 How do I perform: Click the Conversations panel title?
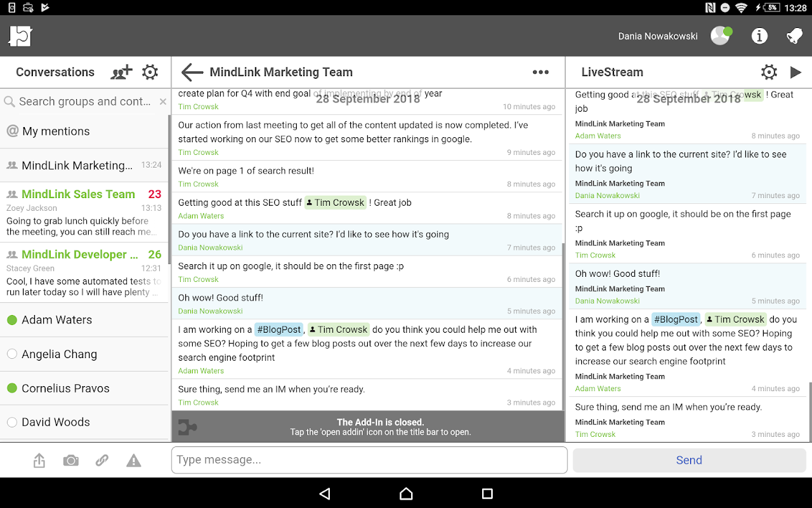click(x=55, y=72)
